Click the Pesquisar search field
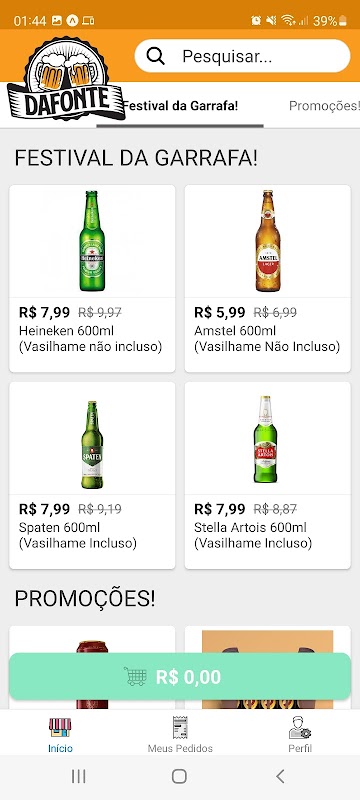The image size is (360, 800). [x=243, y=56]
